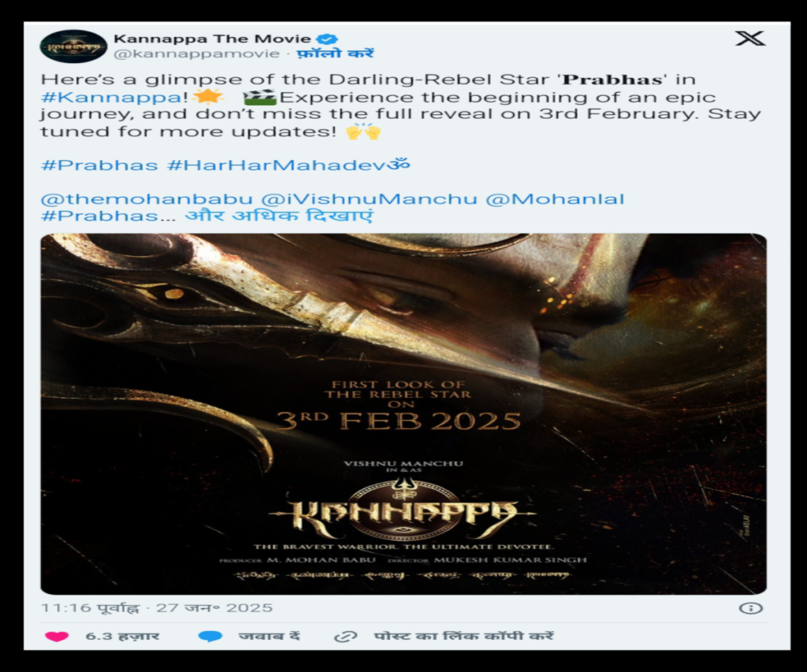807x672 pixels.
Task: Expand post with और अधिक दिखाएं
Action: coord(279,215)
